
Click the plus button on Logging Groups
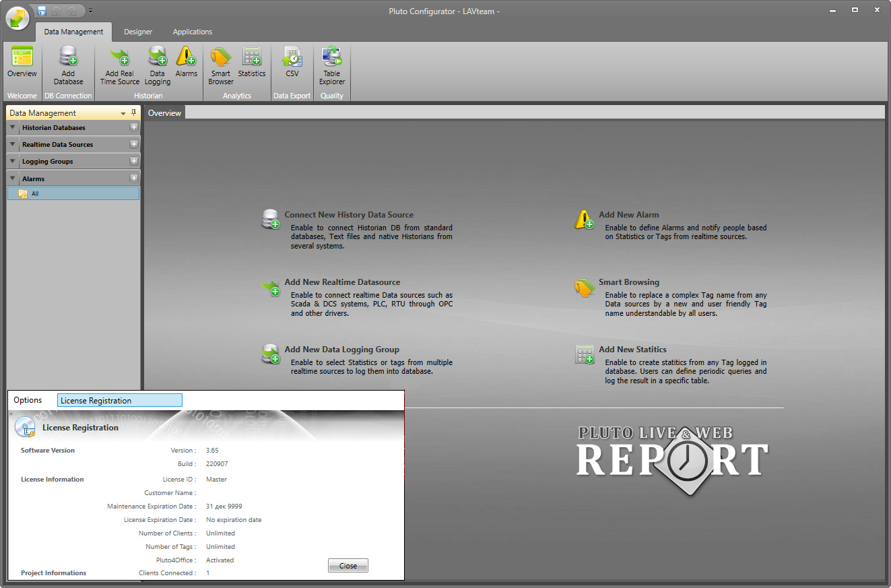tap(134, 161)
